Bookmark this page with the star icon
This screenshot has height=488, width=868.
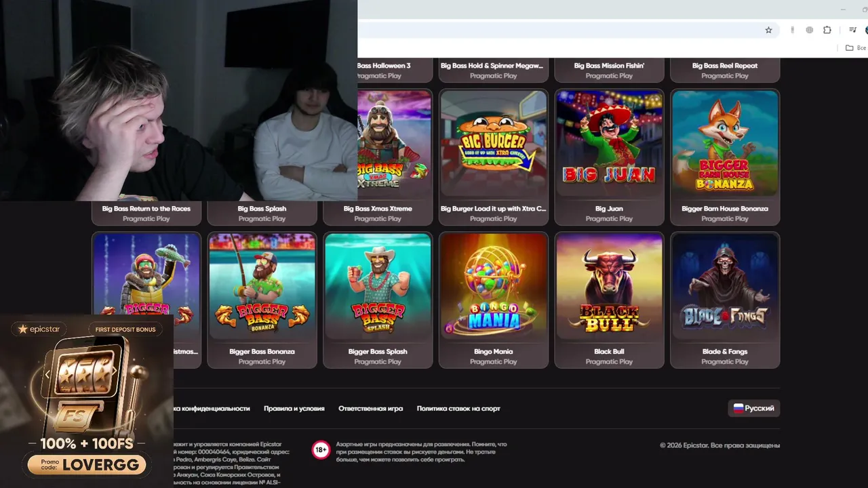(768, 30)
